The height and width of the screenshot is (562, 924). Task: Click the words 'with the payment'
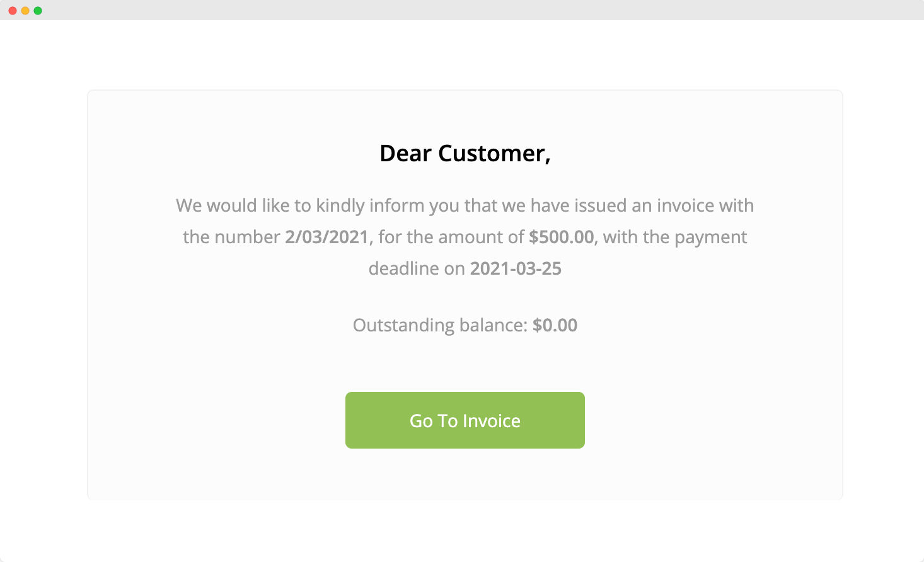pos(675,238)
